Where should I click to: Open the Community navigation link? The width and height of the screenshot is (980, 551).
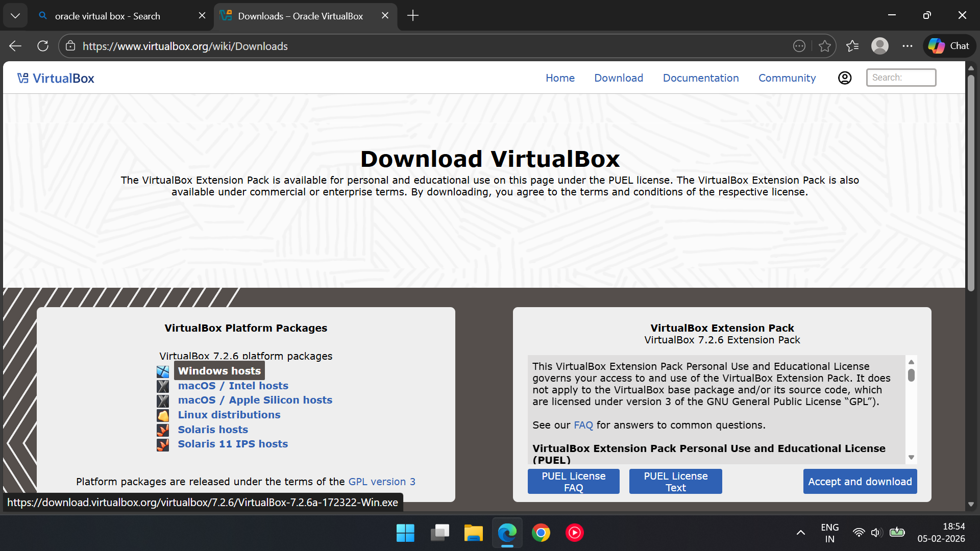coord(787,78)
